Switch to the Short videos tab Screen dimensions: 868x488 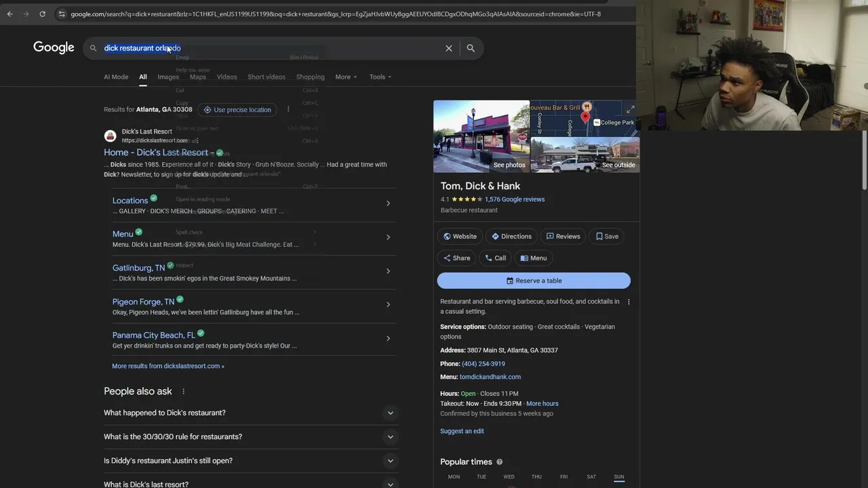click(267, 77)
